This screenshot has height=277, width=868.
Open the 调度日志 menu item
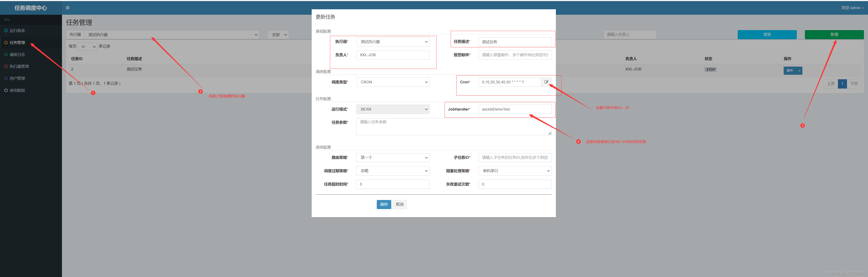(x=31, y=55)
